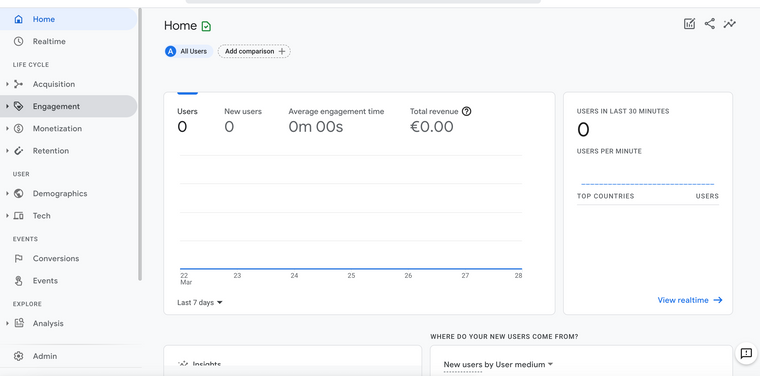Click the Monetization dollar icon
Image resolution: width=760 pixels, height=376 pixels.
pyautogui.click(x=18, y=129)
